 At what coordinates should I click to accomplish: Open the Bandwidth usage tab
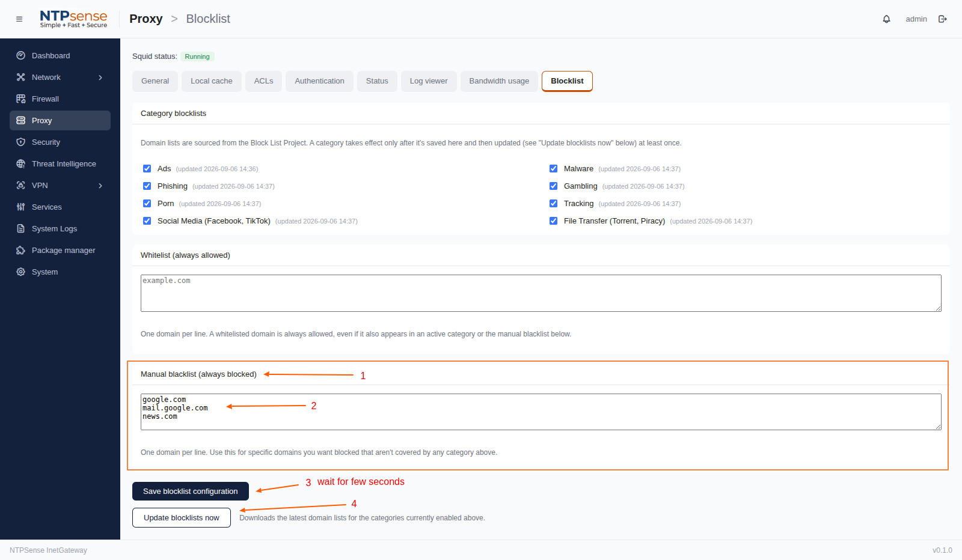click(499, 81)
